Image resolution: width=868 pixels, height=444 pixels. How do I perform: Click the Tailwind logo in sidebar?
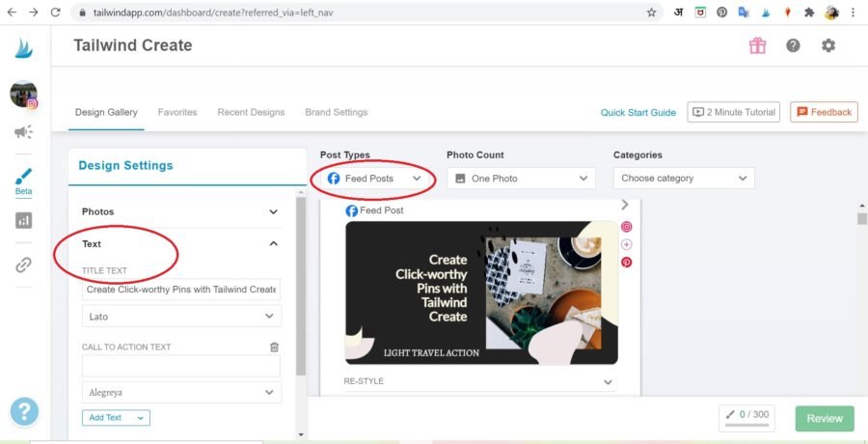(x=24, y=49)
